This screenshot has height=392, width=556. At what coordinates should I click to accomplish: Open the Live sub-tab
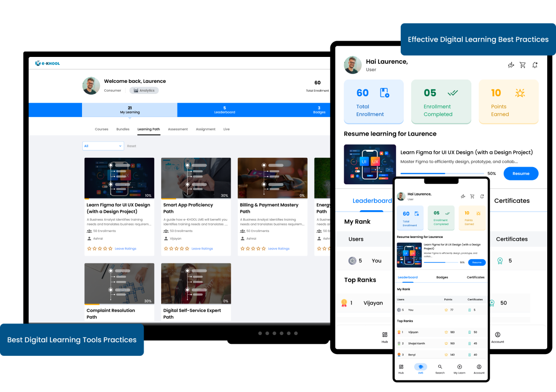coord(227,129)
